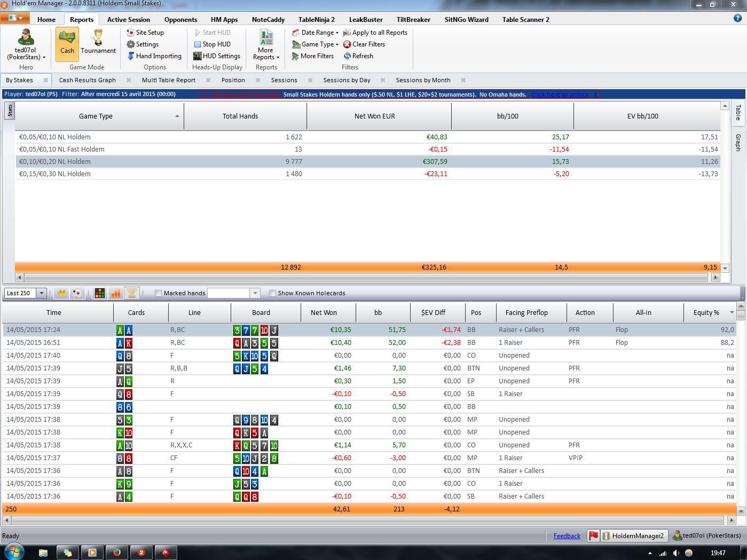Switch game mode to Cash
The height and width of the screenshot is (560, 747).
(67, 44)
